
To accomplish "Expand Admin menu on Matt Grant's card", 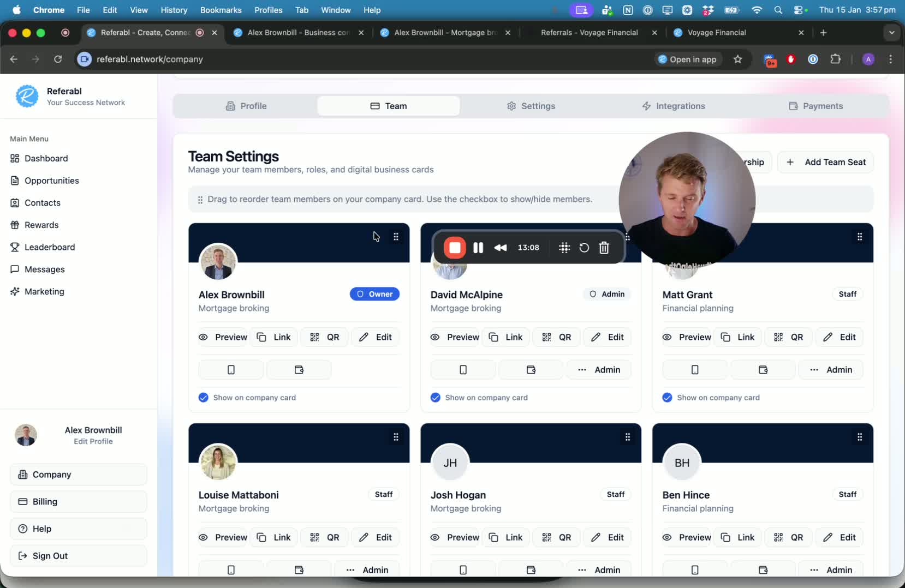I will [831, 370].
